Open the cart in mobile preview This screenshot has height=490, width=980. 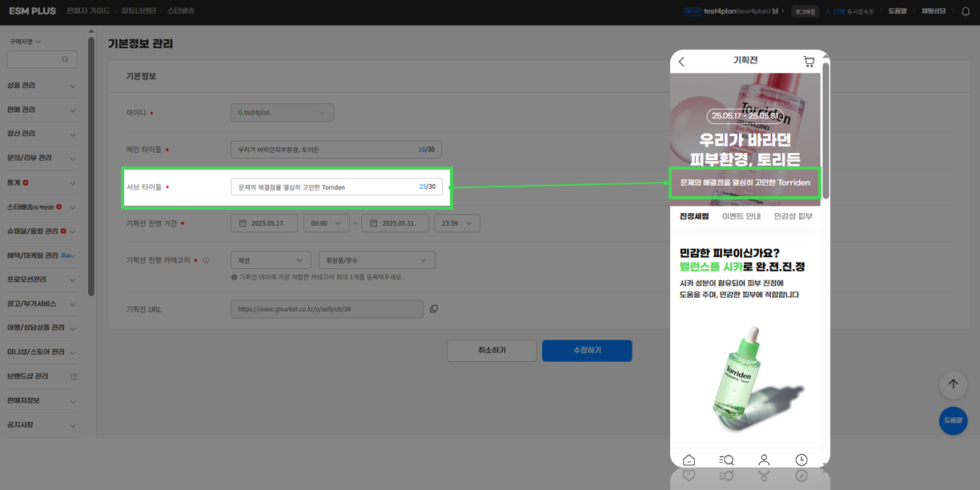[x=809, y=62]
